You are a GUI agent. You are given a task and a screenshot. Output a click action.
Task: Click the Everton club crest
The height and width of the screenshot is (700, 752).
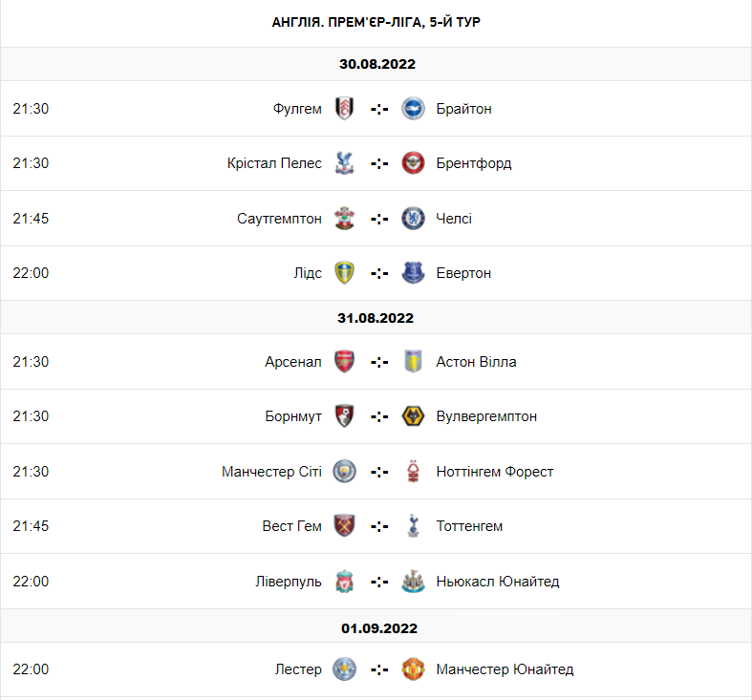tap(413, 273)
